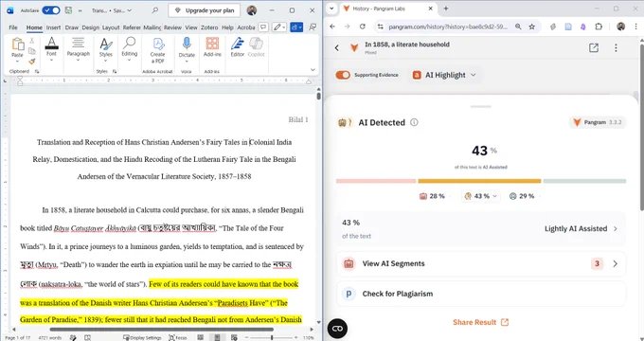Viewport: 644px width, 341px height.
Task: Switch to the Draw ribbon tab
Action: 71,27
